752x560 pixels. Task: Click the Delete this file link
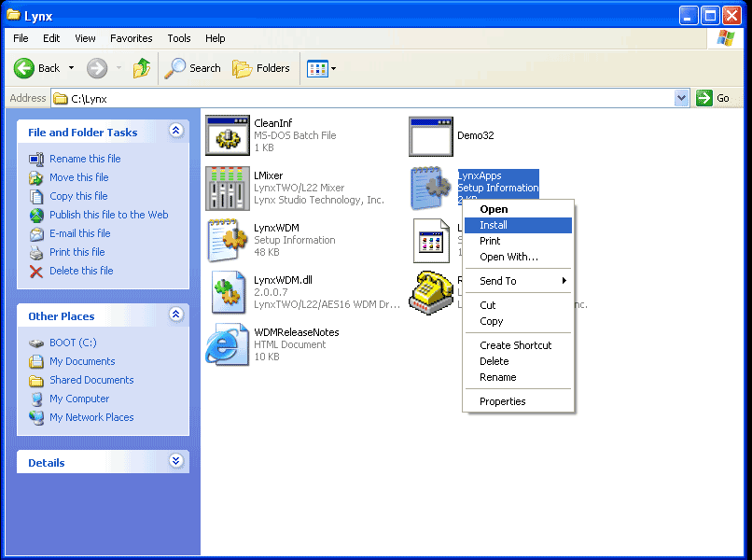[x=81, y=271]
